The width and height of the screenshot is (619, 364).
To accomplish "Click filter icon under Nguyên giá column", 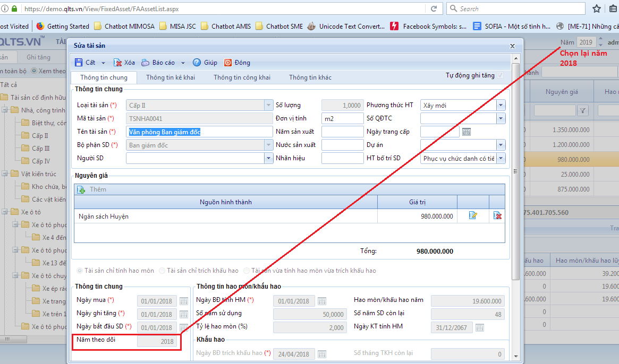I will 583,111.
